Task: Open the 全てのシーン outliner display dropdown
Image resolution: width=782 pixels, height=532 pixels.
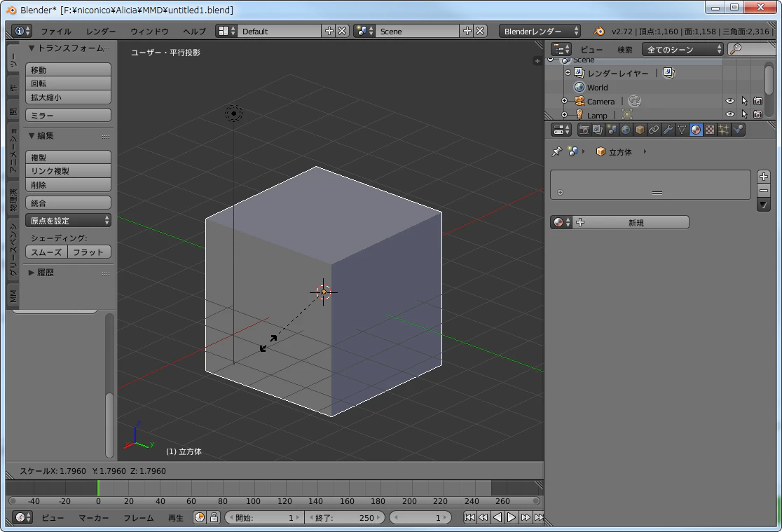Action: point(682,49)
